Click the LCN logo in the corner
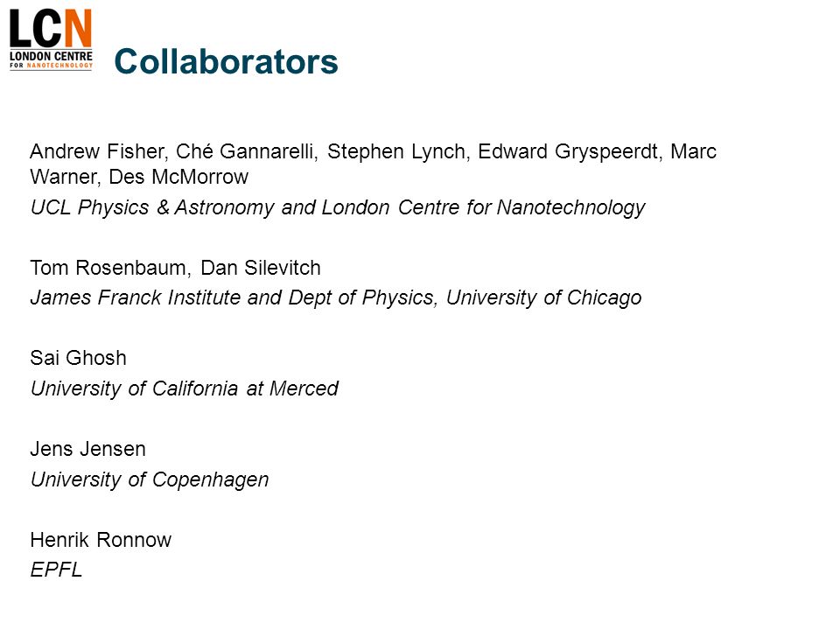840x630 pixels. [x=51, y=39]
